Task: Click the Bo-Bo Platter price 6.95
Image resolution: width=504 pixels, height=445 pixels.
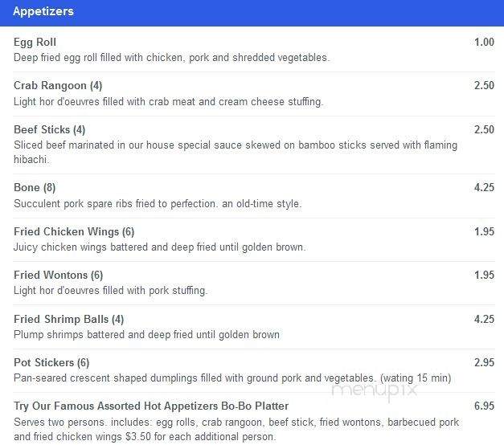Action: tap(484, 406)
